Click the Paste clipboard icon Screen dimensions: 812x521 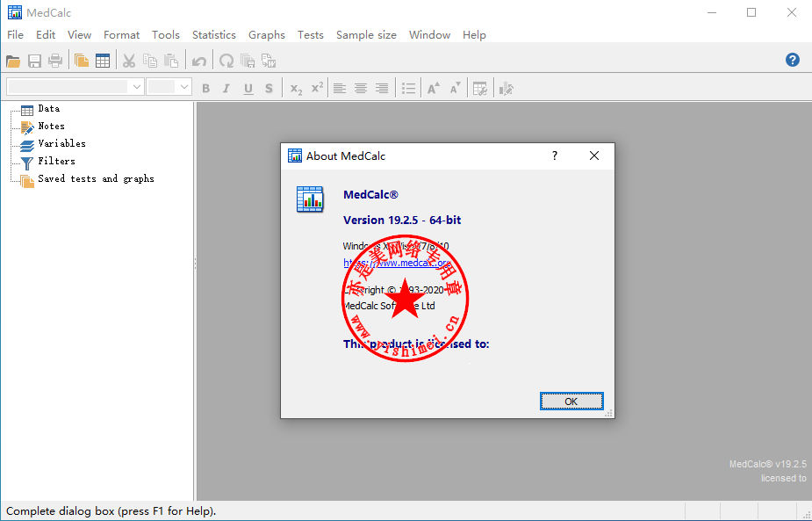[x=171, y=62]
